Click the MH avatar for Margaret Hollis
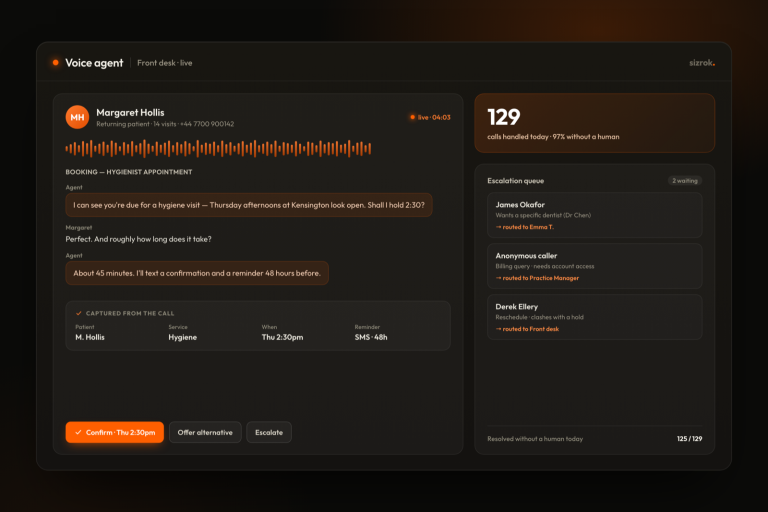 pyautogui.click(x=77, y=117)
